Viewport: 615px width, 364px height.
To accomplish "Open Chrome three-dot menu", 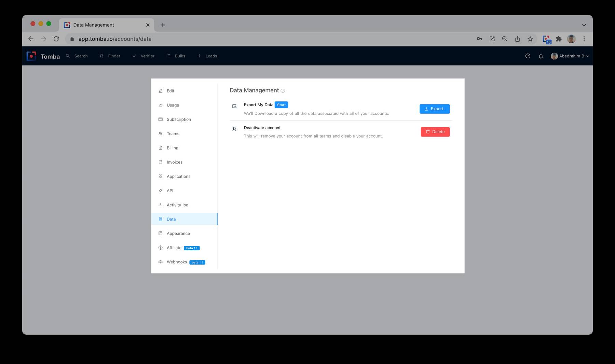I will tap(584, 39).
